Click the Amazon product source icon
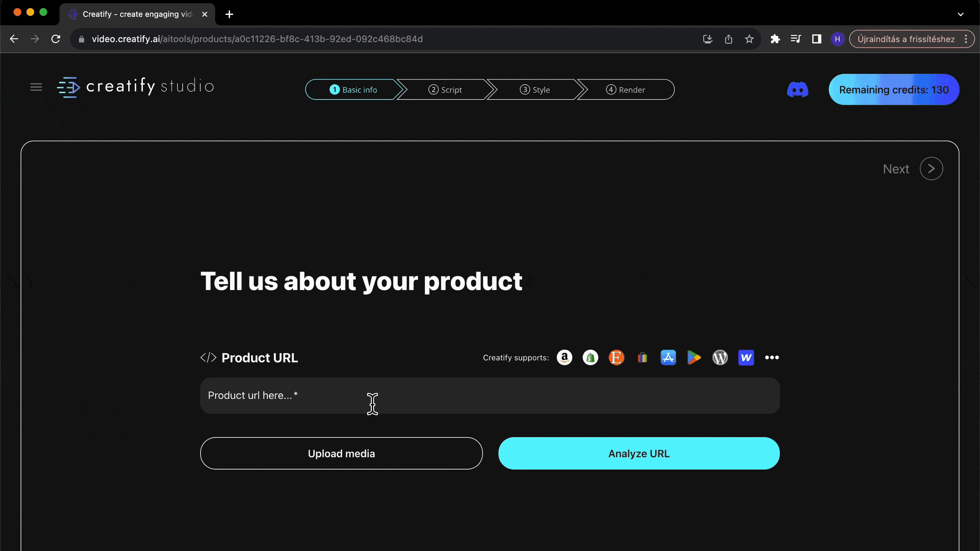980x551 pixels. click(564, 357)
